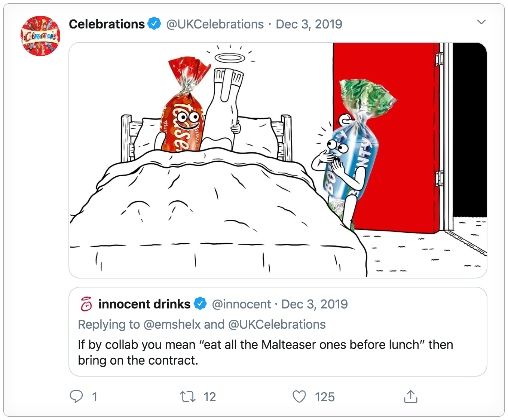508x420 pixels.
Task: Click the Celebrations verified badge
Action: tap(154, 24)
